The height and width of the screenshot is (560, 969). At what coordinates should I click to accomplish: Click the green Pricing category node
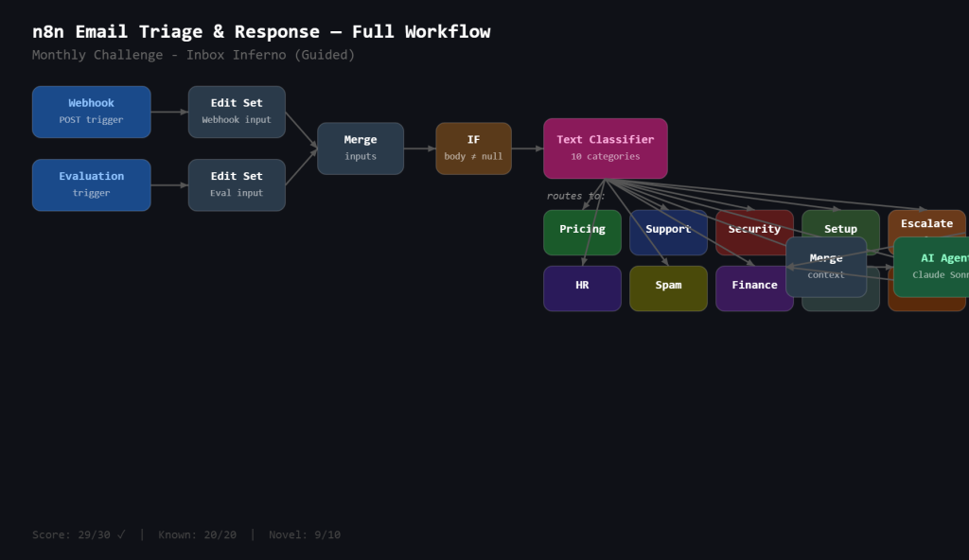(582, 232)
